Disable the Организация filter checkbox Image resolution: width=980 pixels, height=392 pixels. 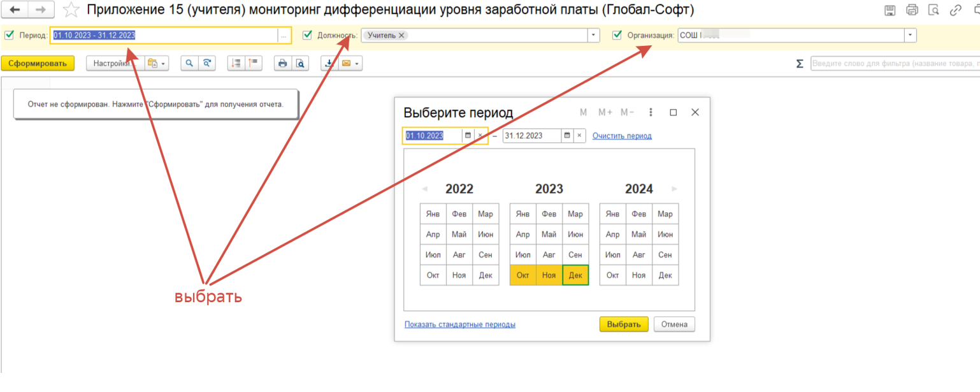pos(616,35)
